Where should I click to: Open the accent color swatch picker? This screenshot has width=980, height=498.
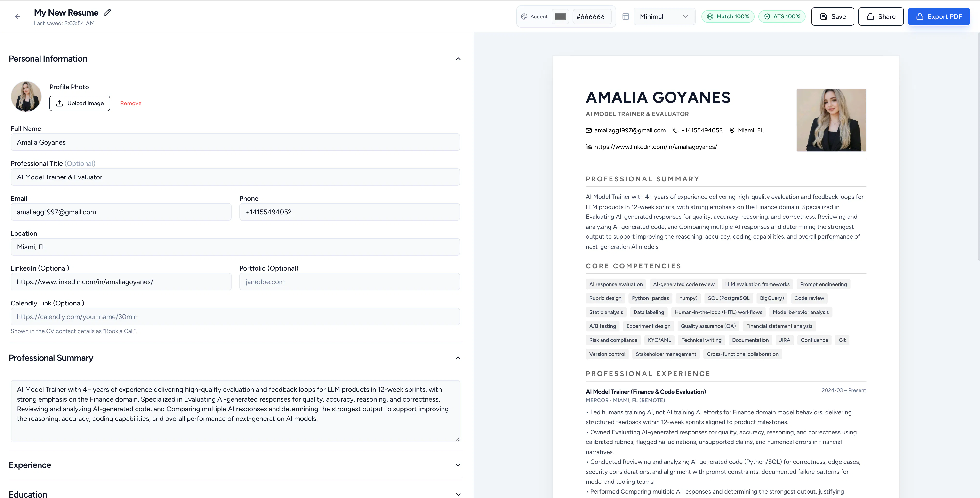560,16
